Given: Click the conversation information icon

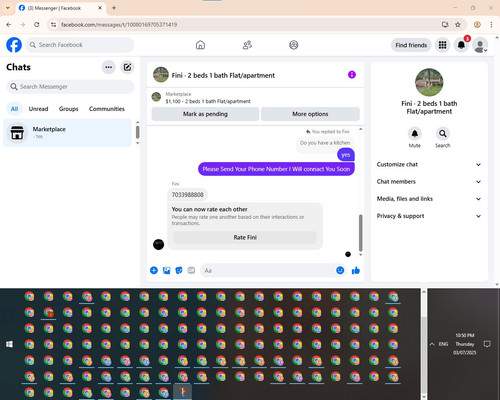Looking at the screenshot, I should coord(352,75).
